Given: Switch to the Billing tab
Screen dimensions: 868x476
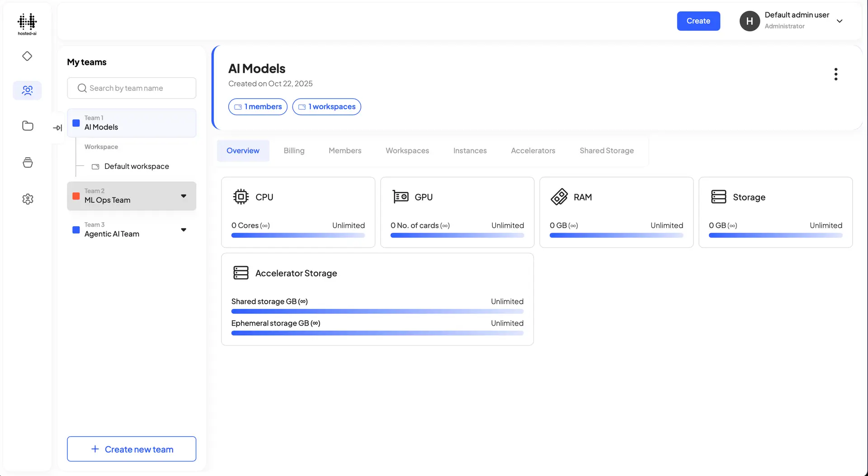Looking at the screenshot, I should click(x=294, y=150).
